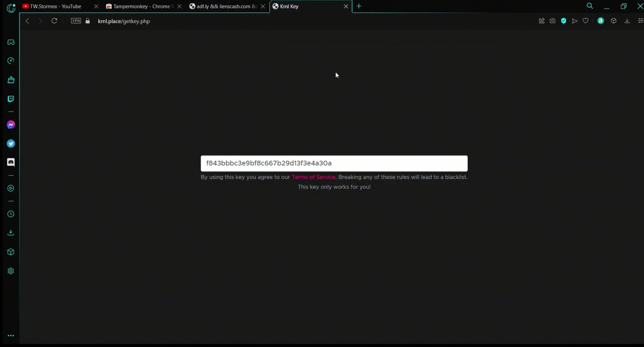Viewport: 644px width, 347px height.
Task: Click the address bar URL krnl.place/getkey.php
Action: pos(124,21)
